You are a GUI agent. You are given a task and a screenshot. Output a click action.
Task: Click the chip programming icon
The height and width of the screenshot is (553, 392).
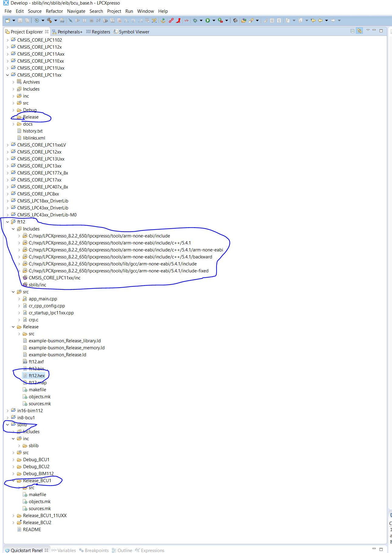tap(235, 20)
